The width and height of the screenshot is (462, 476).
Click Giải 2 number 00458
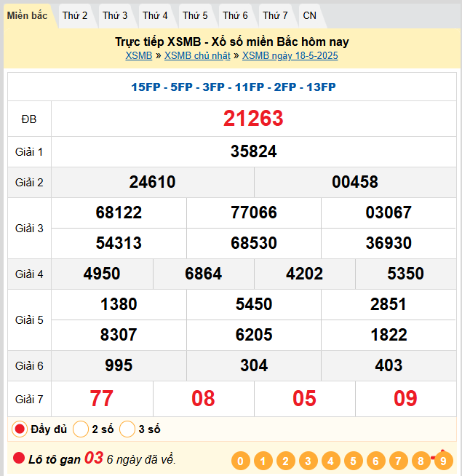pyautogui.click(x=355, y=182)
